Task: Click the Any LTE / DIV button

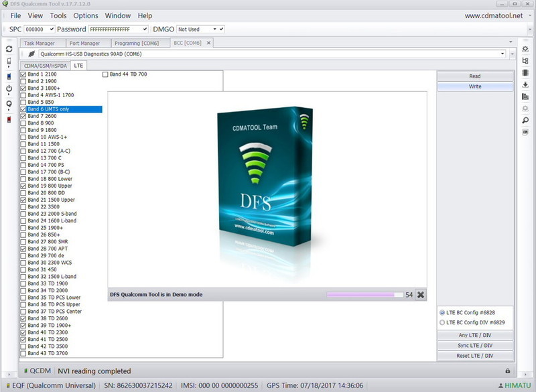Action: pos(475,335)
